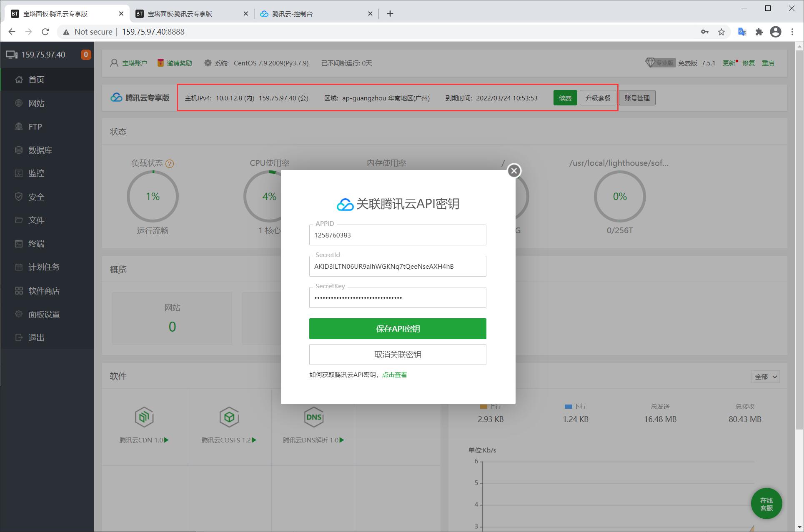Open 数据库 in the sidebar

click(47, 150)
